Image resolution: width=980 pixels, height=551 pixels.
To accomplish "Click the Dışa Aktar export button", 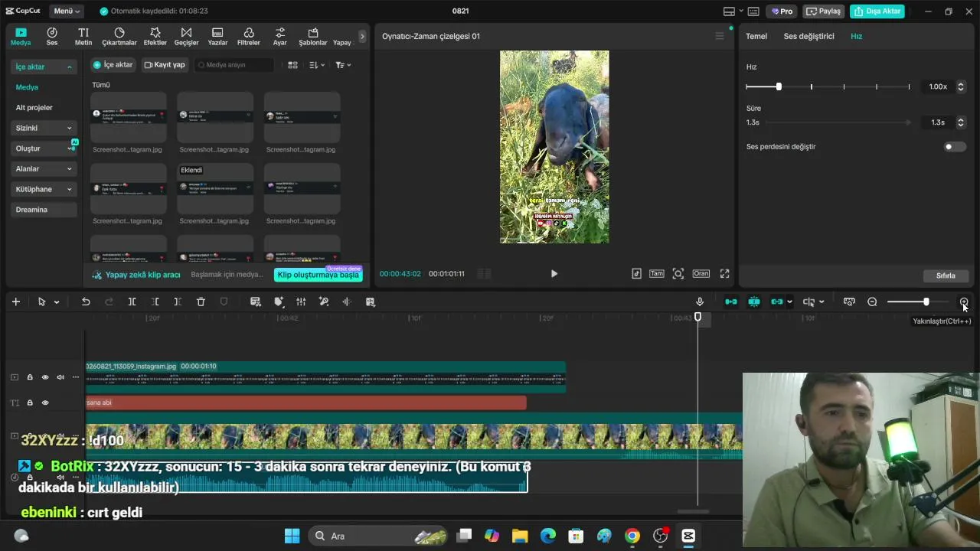I will point(877,11).
